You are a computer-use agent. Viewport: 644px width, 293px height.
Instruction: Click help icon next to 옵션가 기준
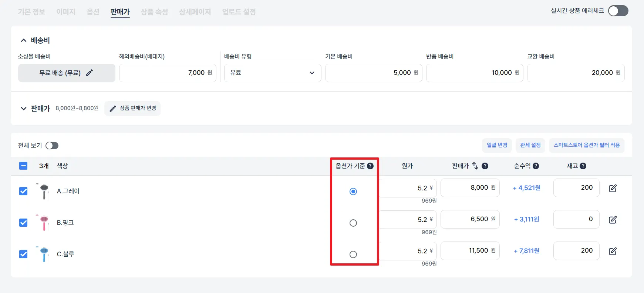pos(370,166)
